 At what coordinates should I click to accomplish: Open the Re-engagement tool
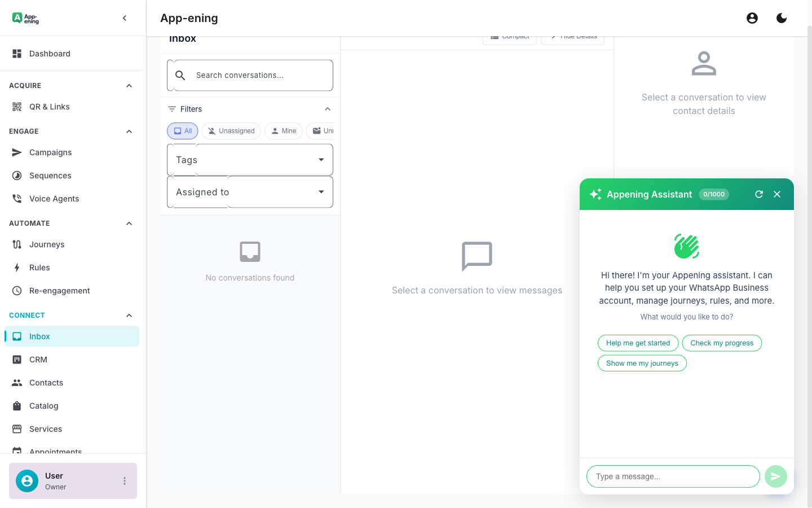point(59,290)
